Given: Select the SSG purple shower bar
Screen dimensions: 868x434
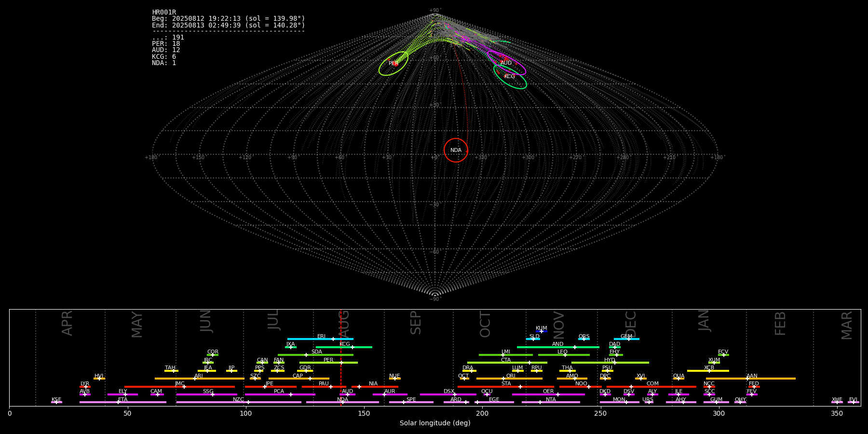Looking at the screenshot, I should (x=207, y=394).
